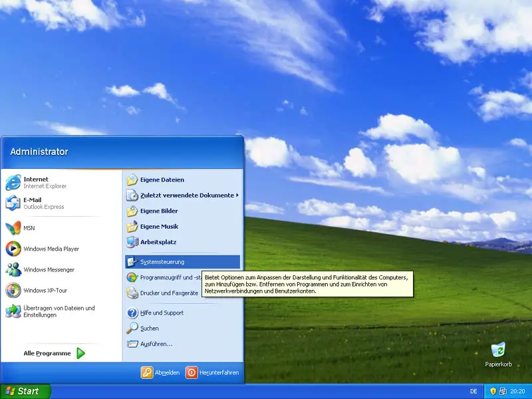
Task: Open the Eigene Musik folder
Action: click(x=182, y=227)
